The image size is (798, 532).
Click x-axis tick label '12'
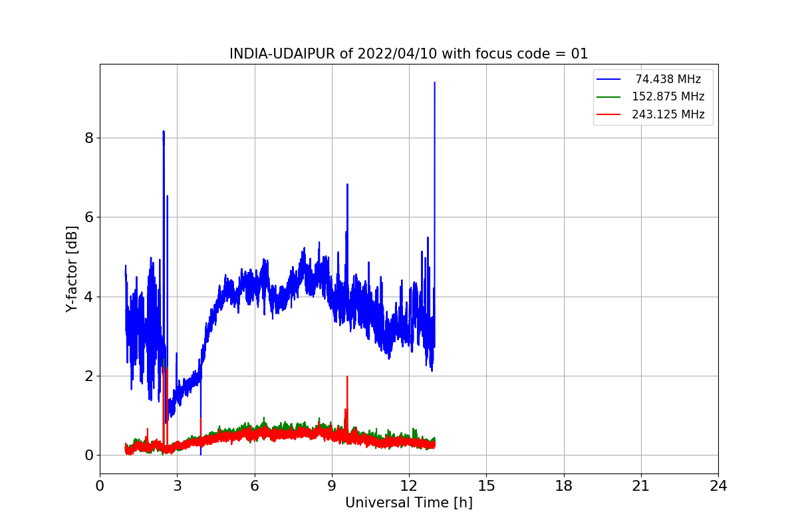pos(409,486)
